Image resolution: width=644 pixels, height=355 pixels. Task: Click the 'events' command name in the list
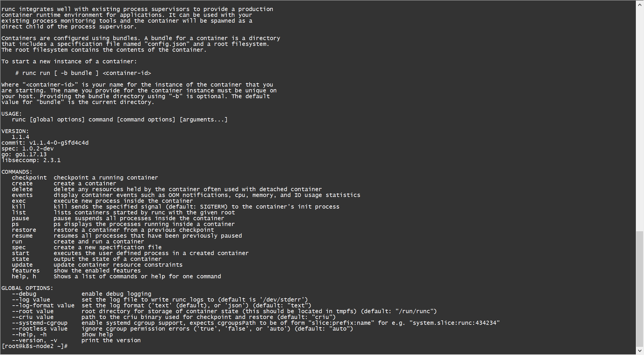click(x=22, y=195)
